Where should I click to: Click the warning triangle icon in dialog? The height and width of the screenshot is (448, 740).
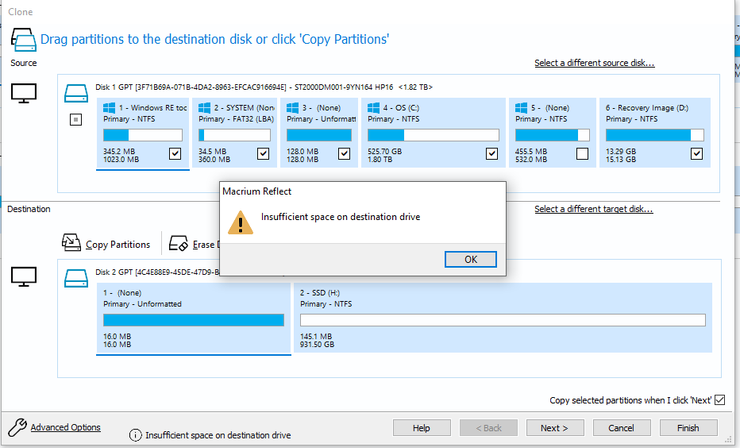(240, 220)
